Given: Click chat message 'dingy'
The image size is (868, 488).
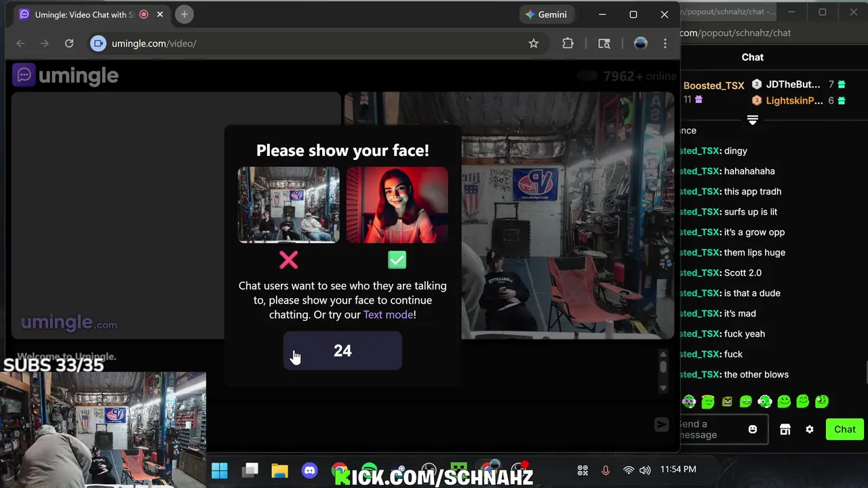Looking at the screenshot, I should (735, 150).
